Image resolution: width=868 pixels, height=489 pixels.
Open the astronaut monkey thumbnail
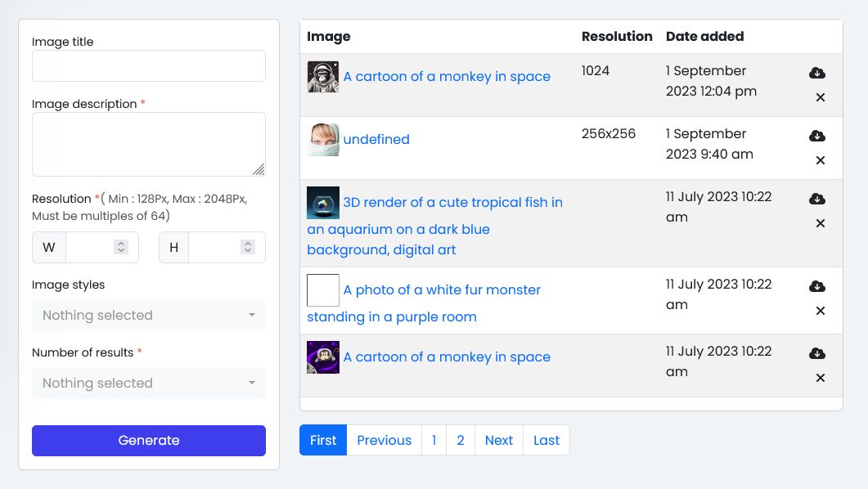pyautogui.click(x=323, y=77)
